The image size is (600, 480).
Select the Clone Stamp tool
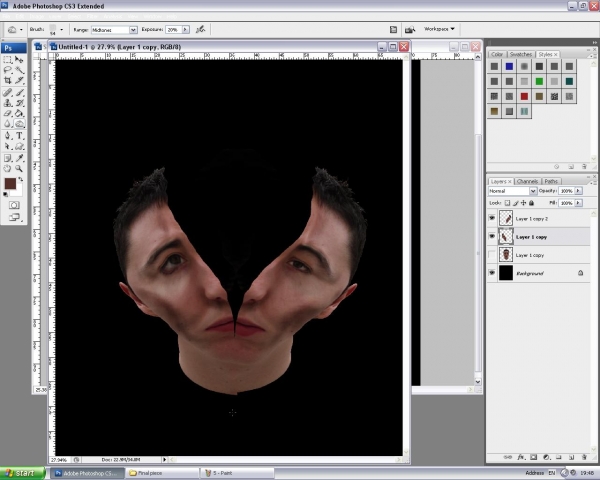tap(8, 103)
